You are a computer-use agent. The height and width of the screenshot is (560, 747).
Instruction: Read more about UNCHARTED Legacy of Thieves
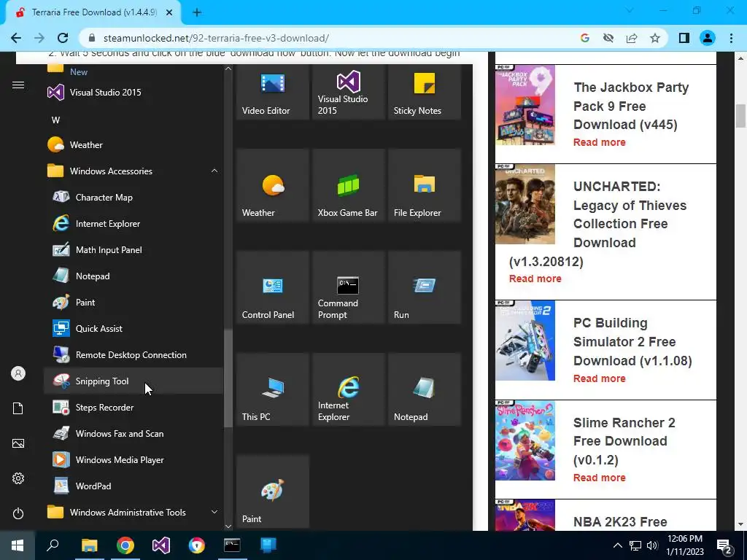pyautogui.click(x=535, y=279)
